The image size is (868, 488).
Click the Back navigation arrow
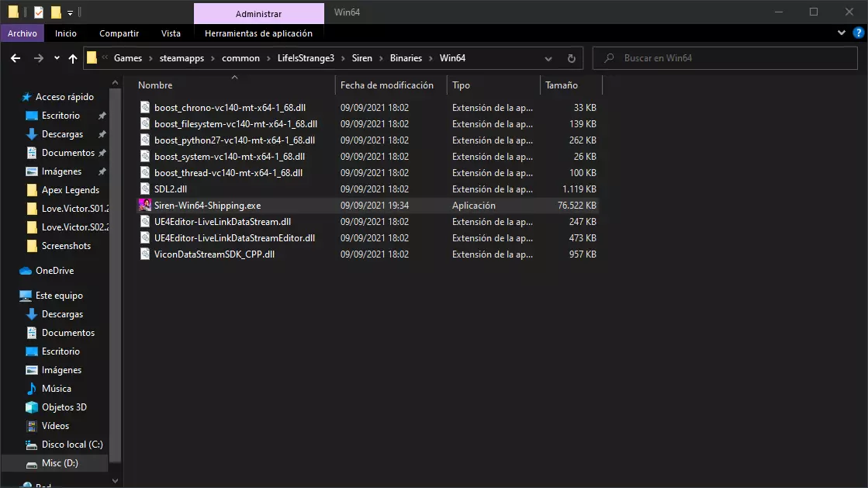[x=16, y=58]
